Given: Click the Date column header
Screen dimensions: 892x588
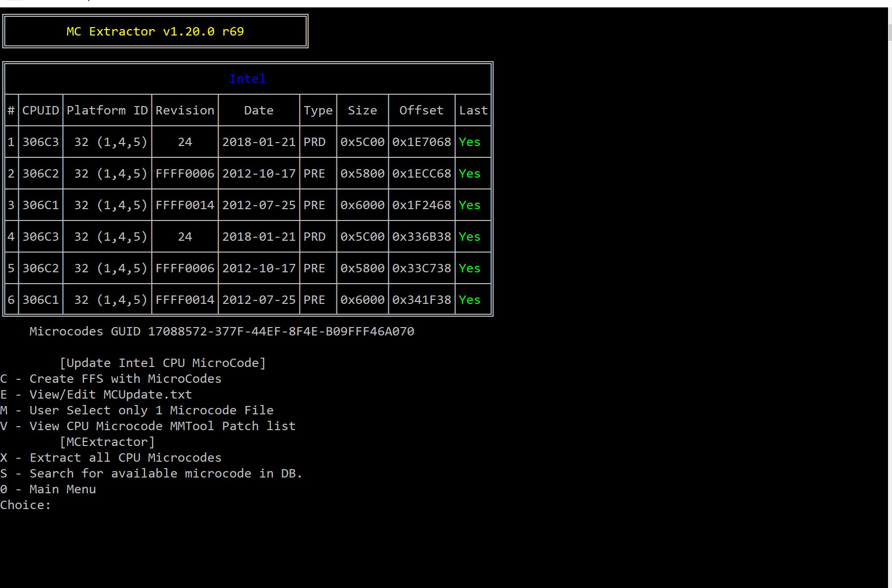Looking at the screenshot, I should point(259,110).
